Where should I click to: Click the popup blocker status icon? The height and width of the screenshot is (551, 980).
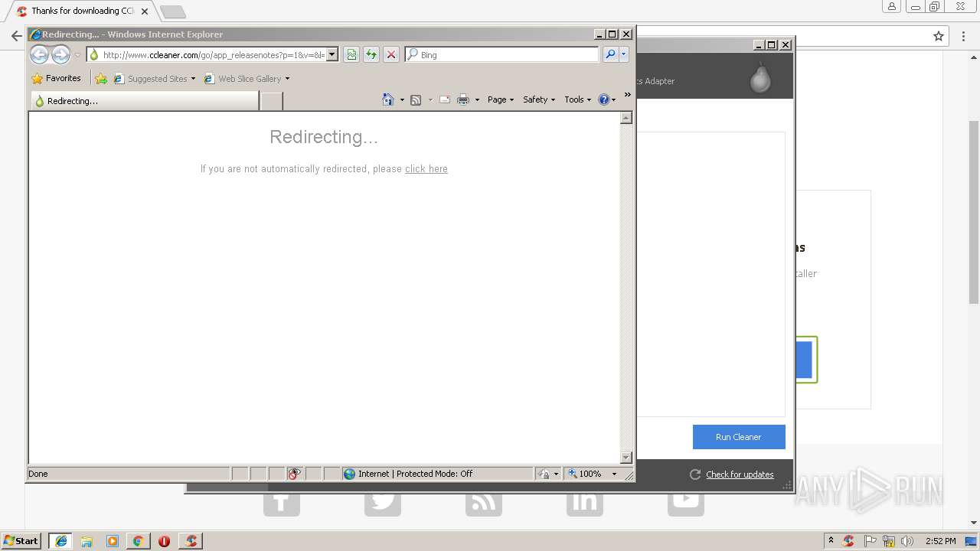pos(295,474)
